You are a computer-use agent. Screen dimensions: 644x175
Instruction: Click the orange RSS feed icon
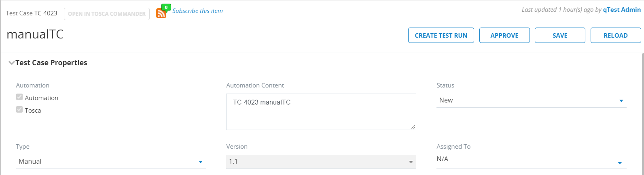pyautogui.click(x=161, y=14)
